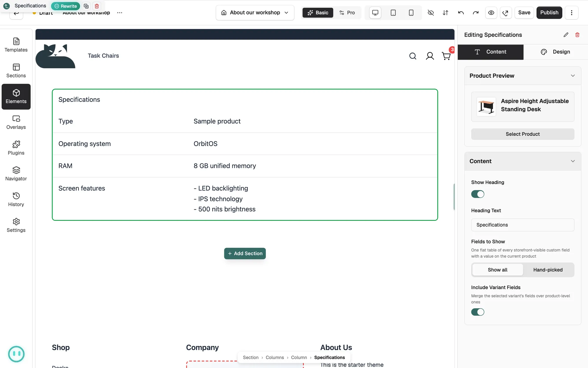Click the storefront search icon
Screen dimensions: 588x368
click(x=413, y=56)
